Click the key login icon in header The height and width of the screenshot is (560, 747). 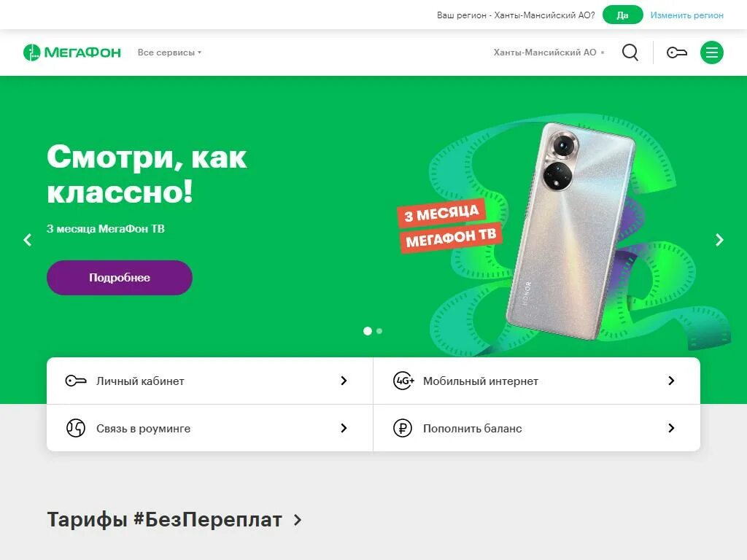click(x=676, y=52)
